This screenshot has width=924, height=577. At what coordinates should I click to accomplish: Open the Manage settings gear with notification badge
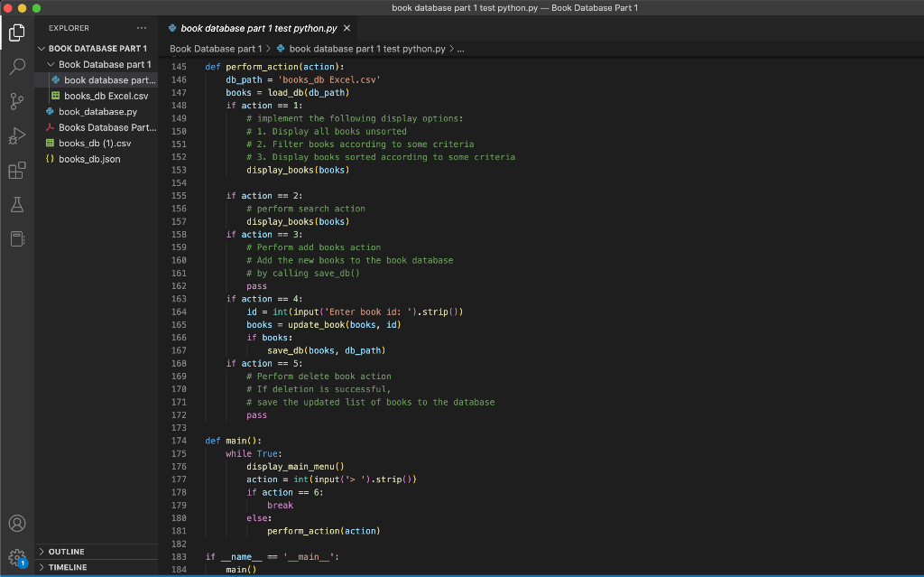[x=16, y=558]
